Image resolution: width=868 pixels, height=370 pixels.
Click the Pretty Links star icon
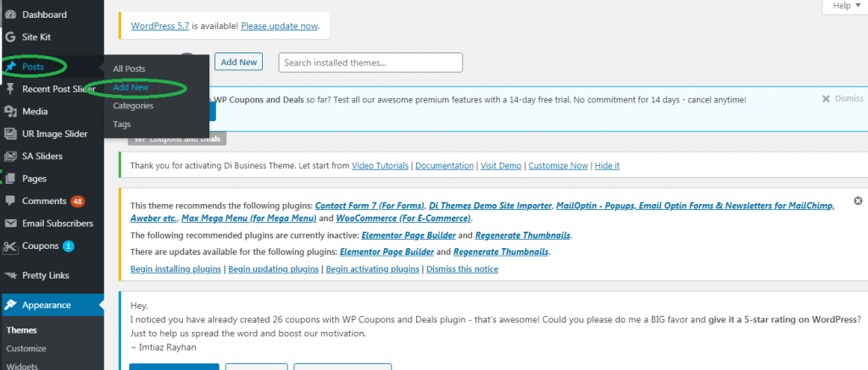pos(10,275)
